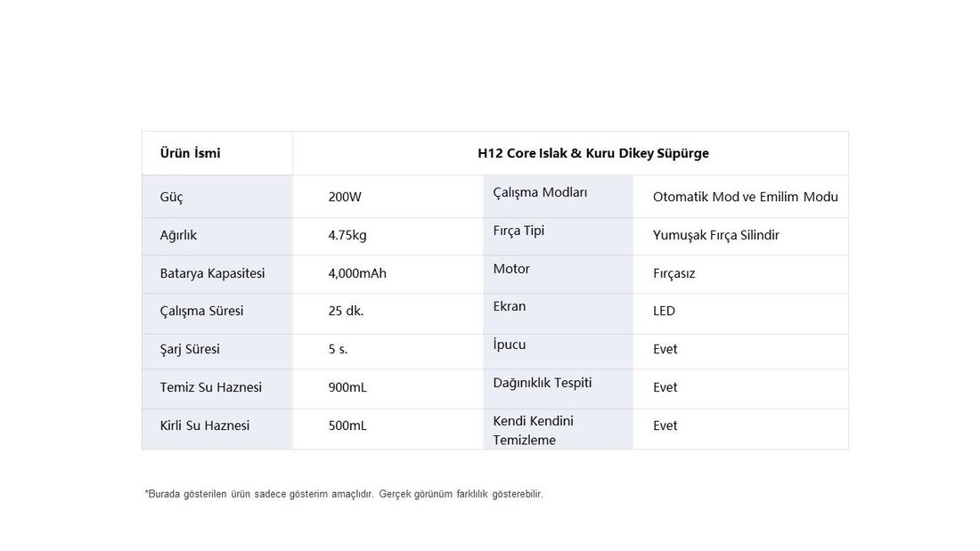Click the Dağınıklık Tespiti label

(542, 383)
